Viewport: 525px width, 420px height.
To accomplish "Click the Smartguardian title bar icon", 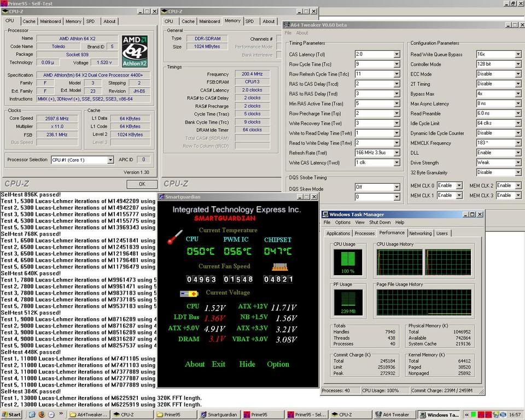I will coord(161,197).
